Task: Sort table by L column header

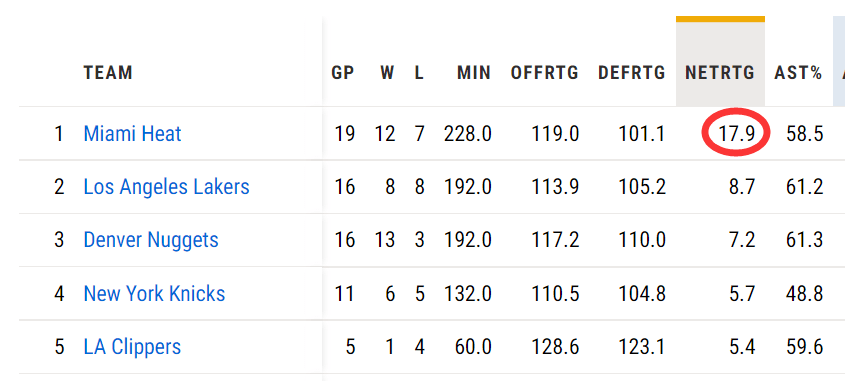Action: pos(419,73)
